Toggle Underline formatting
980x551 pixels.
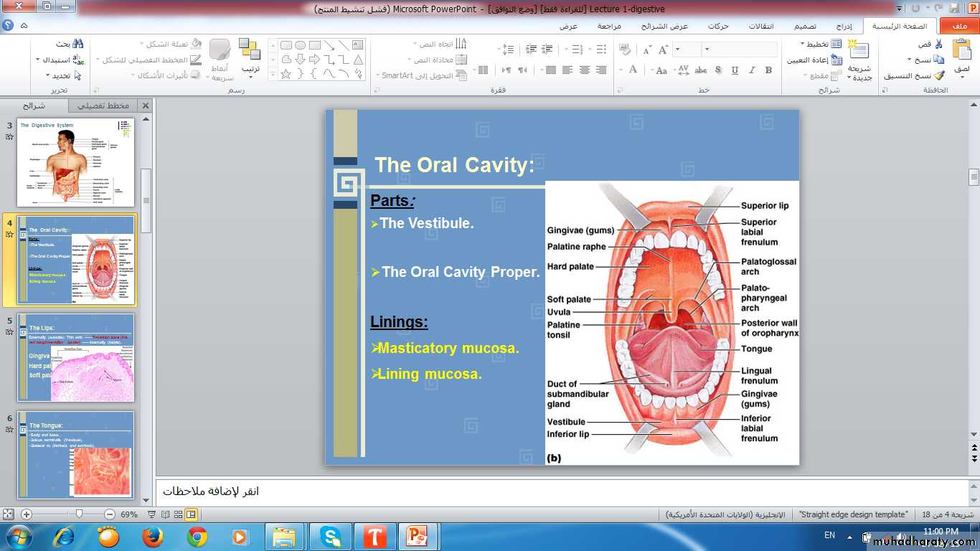coord(735,70)
